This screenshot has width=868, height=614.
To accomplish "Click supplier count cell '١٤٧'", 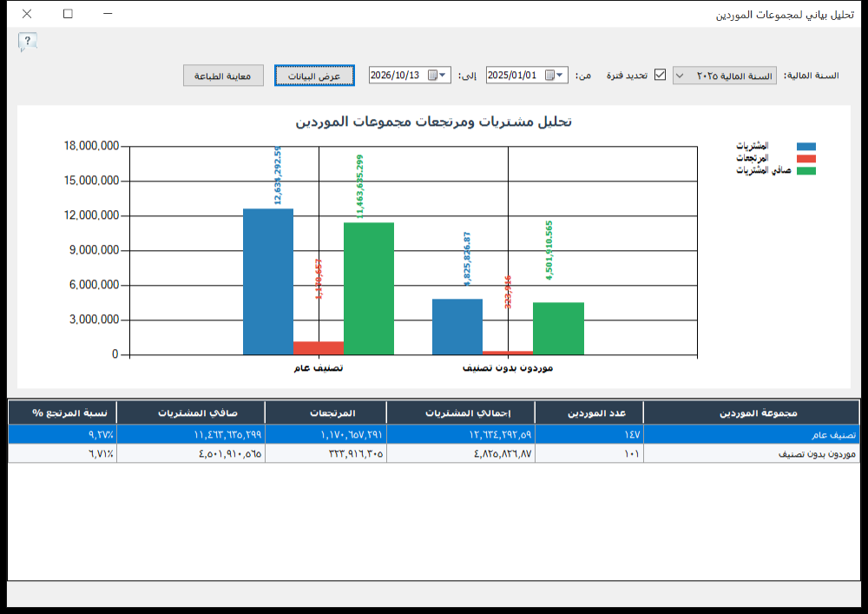I will [x=589, y=434].
